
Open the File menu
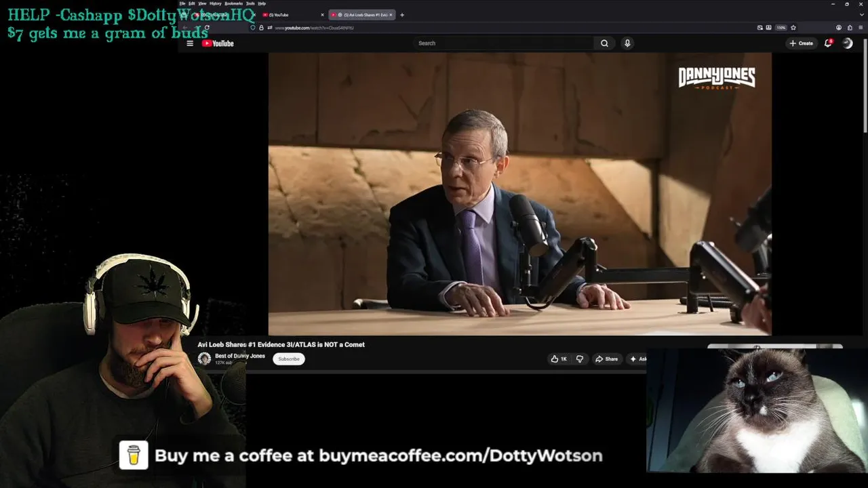pos(182,3)
